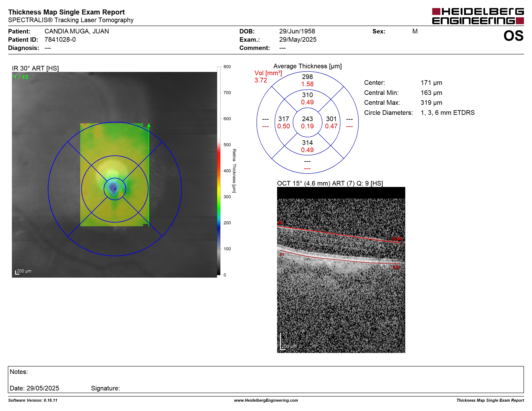Click the 400 tick on thickness scale
Image resolution: width=532 pixels, height=411 pixels.
point(227,171)
